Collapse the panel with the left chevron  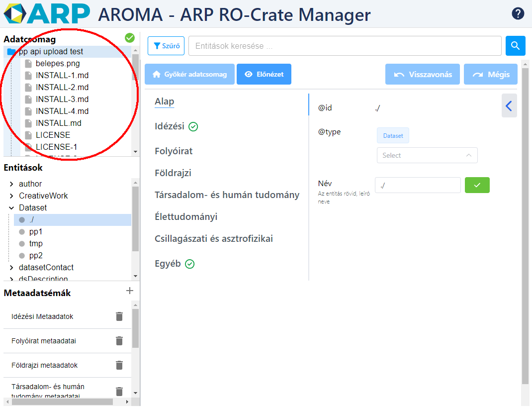[509, 106]
